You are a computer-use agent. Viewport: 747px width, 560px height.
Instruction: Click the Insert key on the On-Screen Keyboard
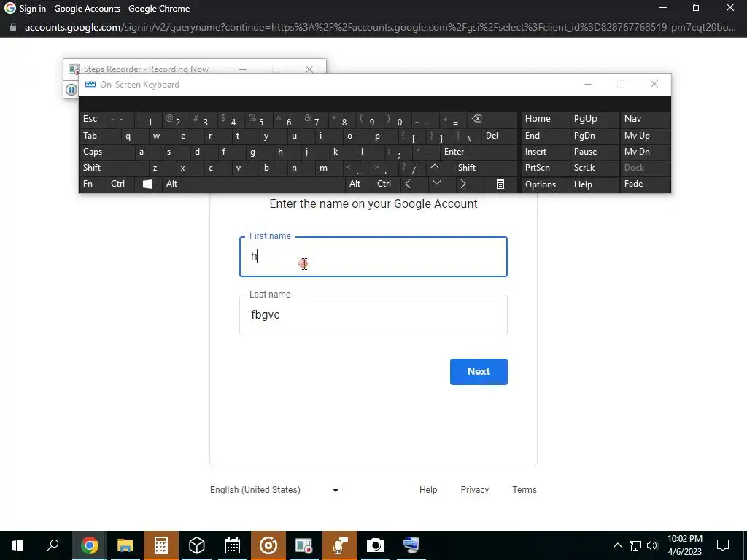(x=545, y=152)
